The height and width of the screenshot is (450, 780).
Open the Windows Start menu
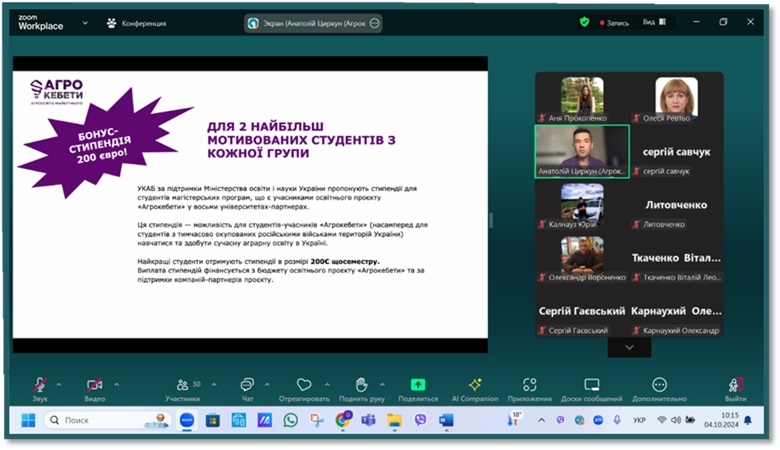coord(28,421)
